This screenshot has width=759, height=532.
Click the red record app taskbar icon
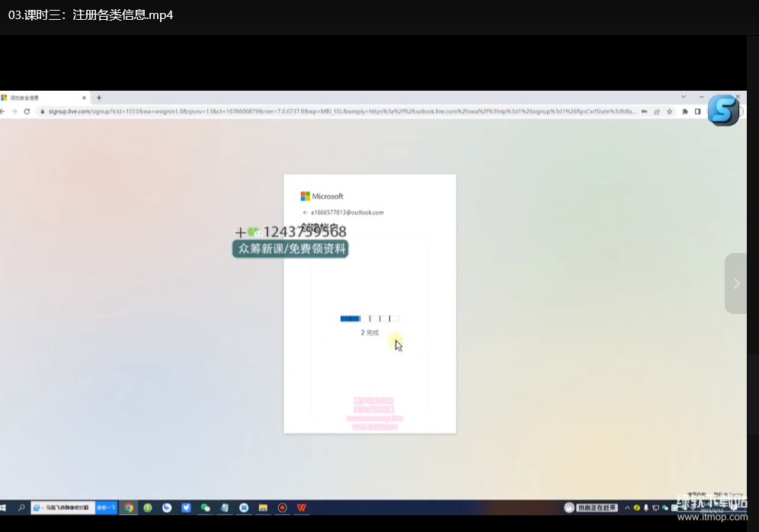[x=282, y=508]
